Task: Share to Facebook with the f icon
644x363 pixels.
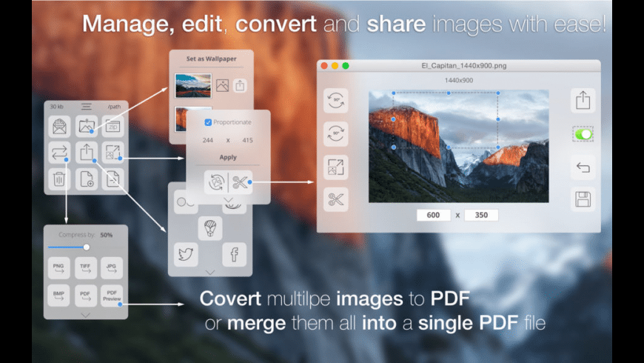Action: (x=234, y=254)
